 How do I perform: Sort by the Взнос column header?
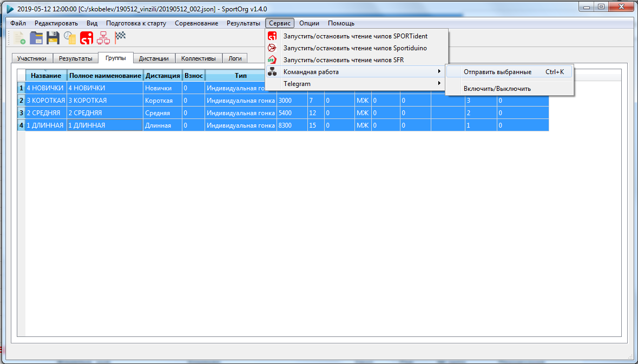194,76
